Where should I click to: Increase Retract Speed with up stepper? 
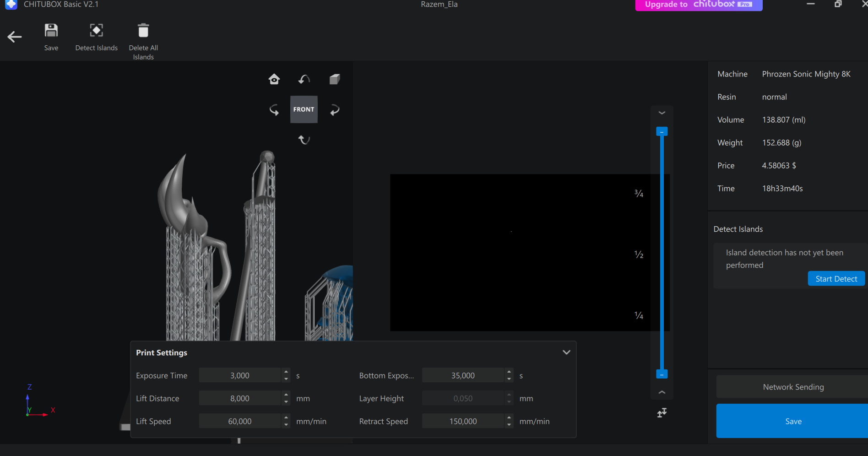click(x=509, y=418)
